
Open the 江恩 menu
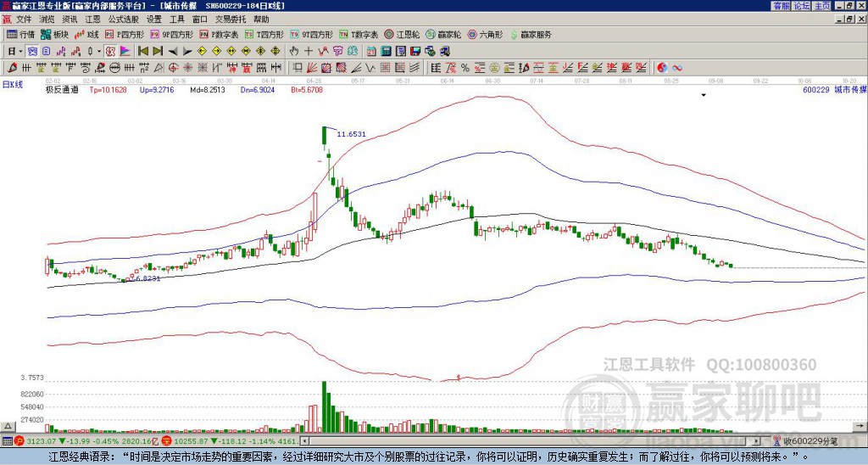tap(93, 20)
